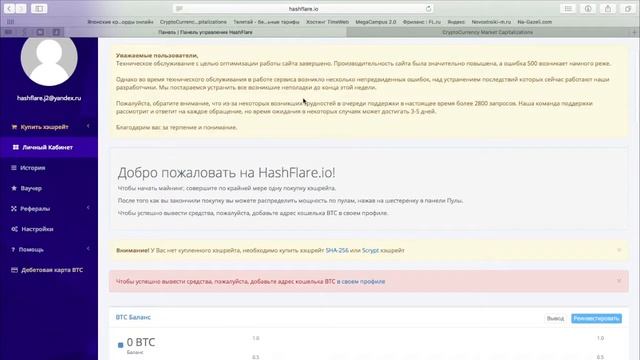This screenshot has height=360, width=640.
Task: Show all tabs overview button
Action: [628, 9]
